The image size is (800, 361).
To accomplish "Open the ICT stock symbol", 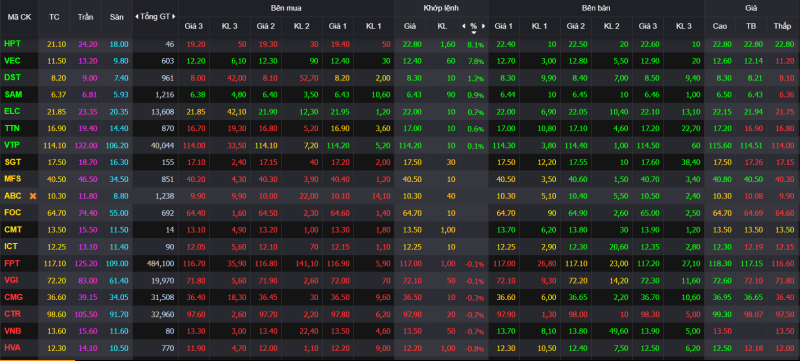I will 11,246.
